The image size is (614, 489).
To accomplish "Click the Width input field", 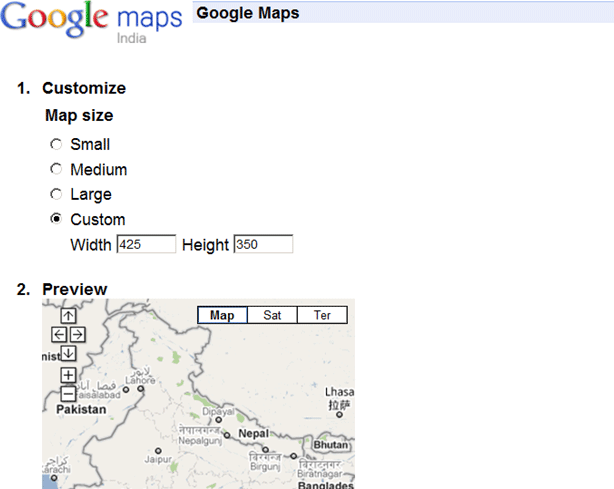I will (x=146, y=244).
